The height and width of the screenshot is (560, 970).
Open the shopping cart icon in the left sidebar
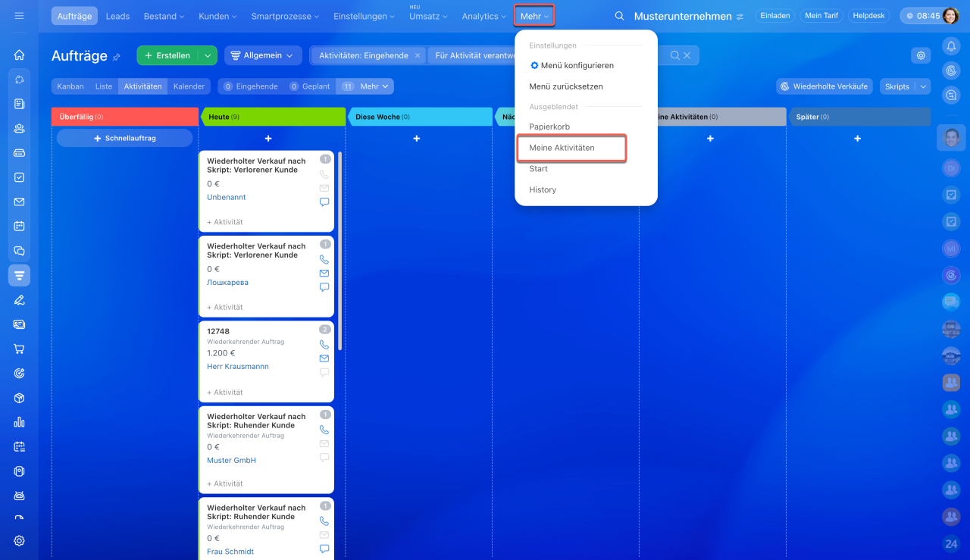tap(19, 349)
